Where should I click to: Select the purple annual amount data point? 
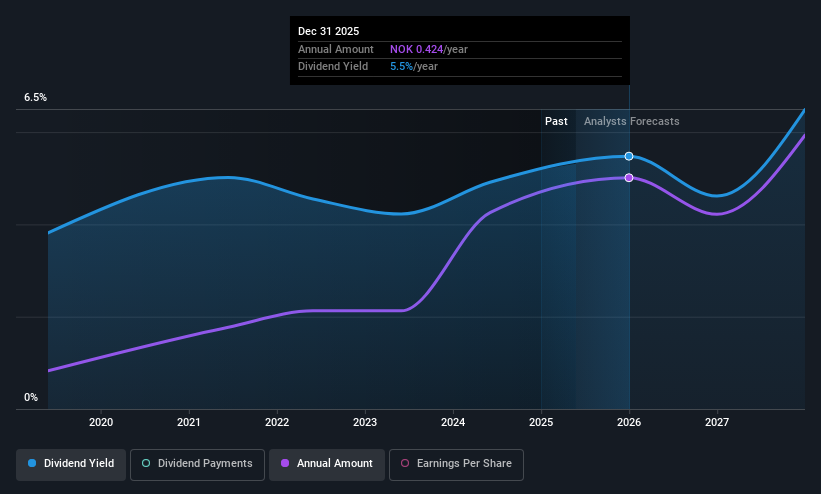click(629, 178)
